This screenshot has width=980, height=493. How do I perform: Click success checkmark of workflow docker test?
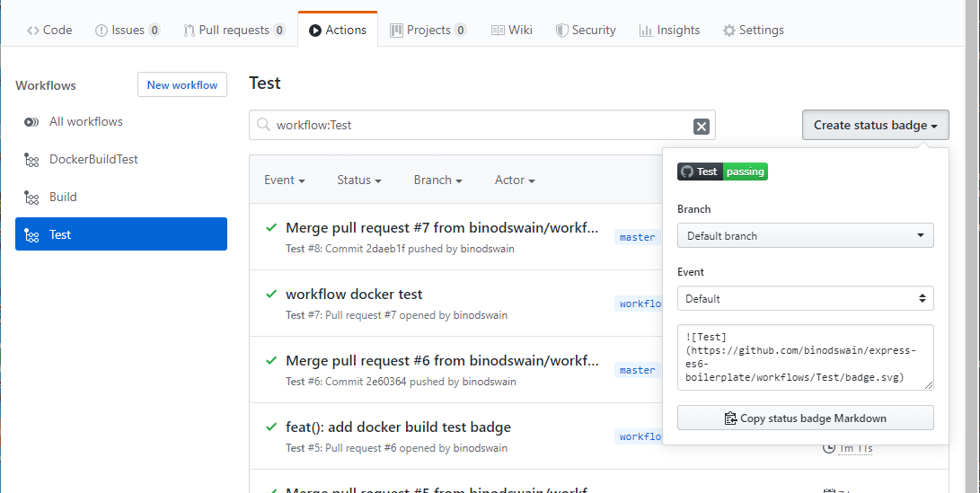click(271, 294)
